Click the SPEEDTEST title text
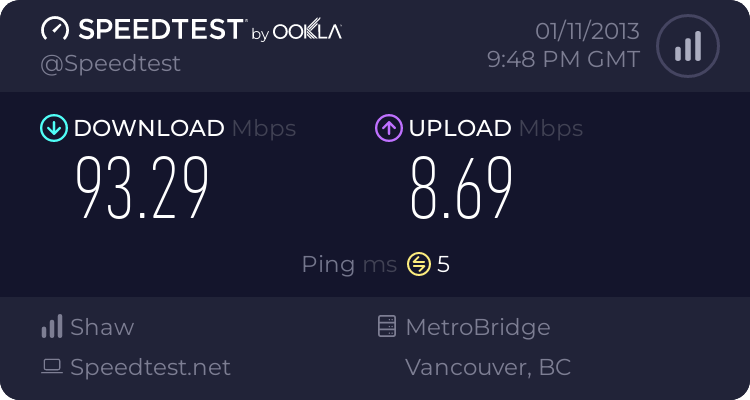 click(160, 30)
